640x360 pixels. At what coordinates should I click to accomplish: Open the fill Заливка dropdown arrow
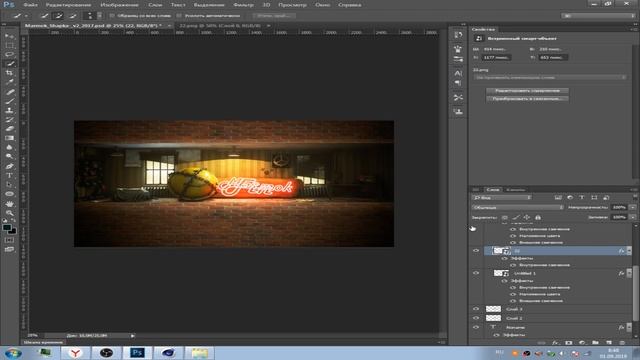633,217
